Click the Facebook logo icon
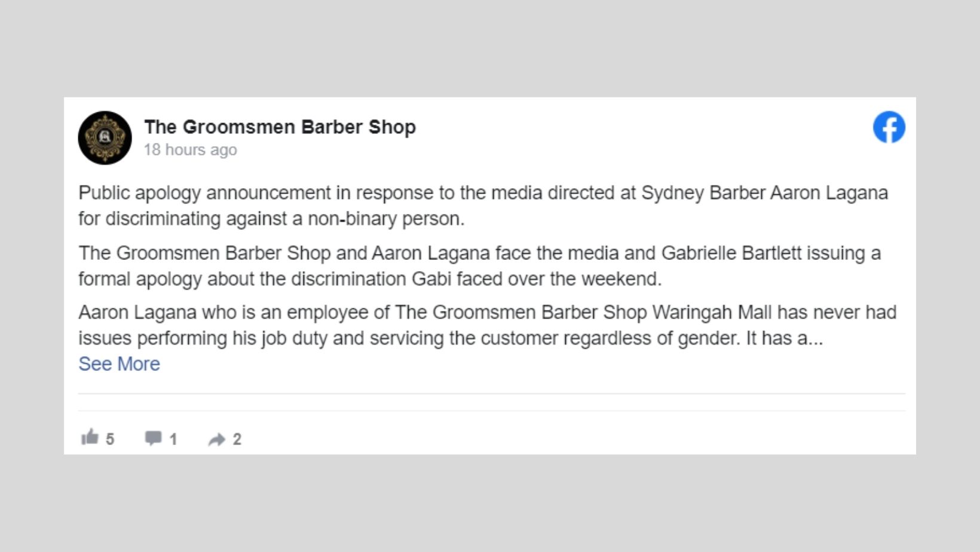Viewport: 980px width, 552px height. tap(889, 127)
